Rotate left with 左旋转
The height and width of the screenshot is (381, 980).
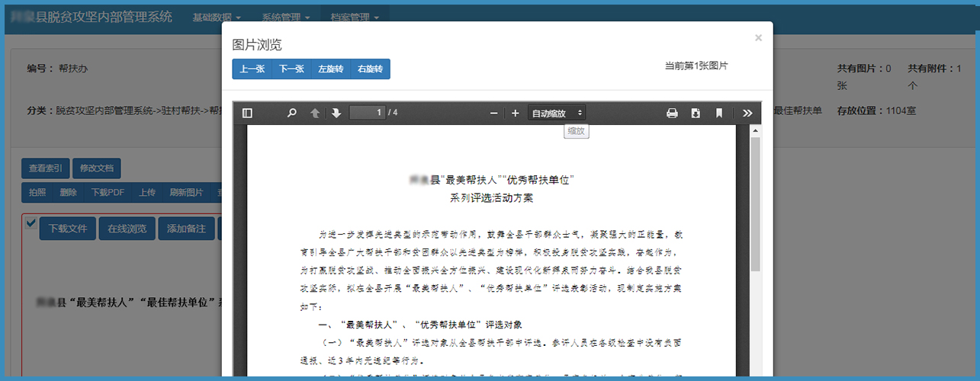click(x=331, y=69)
